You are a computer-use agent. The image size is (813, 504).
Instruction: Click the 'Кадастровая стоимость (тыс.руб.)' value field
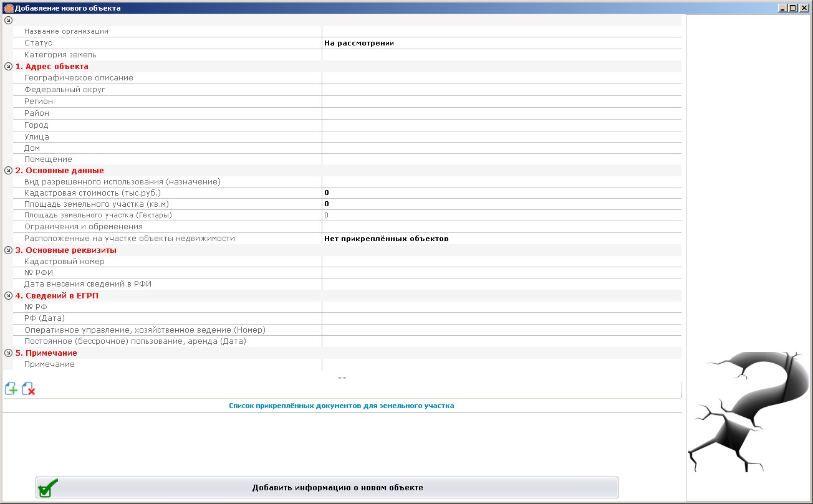click(502, 193)
